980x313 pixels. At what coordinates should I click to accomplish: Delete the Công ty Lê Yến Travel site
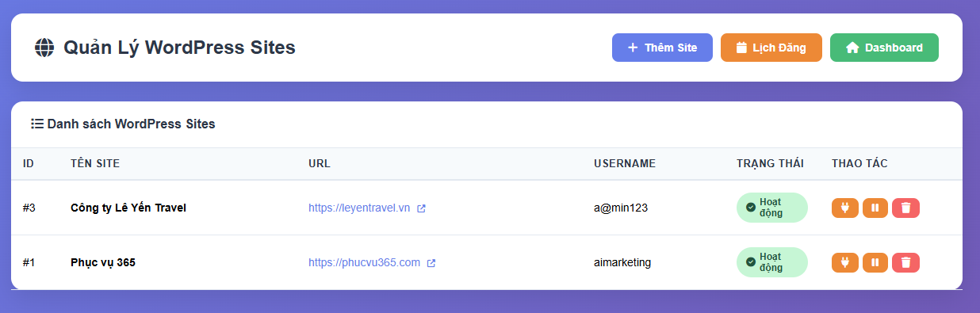click(x=905, y=208)
